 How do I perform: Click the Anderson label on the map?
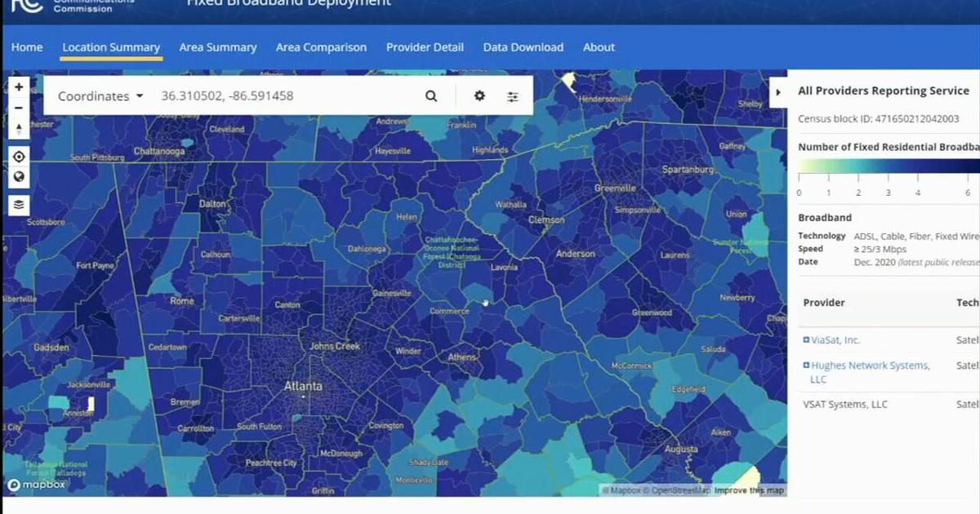(x=576, y=254)
